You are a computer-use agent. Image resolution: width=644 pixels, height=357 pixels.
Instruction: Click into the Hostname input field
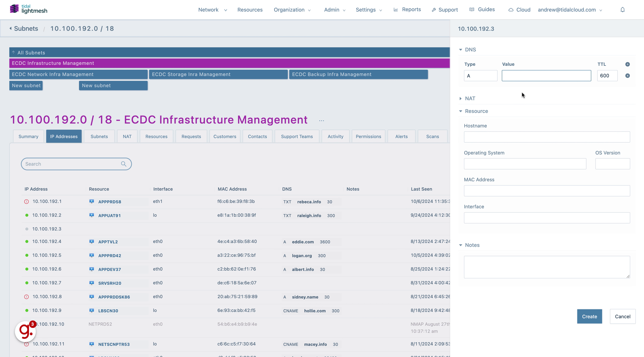coord(547,137)
